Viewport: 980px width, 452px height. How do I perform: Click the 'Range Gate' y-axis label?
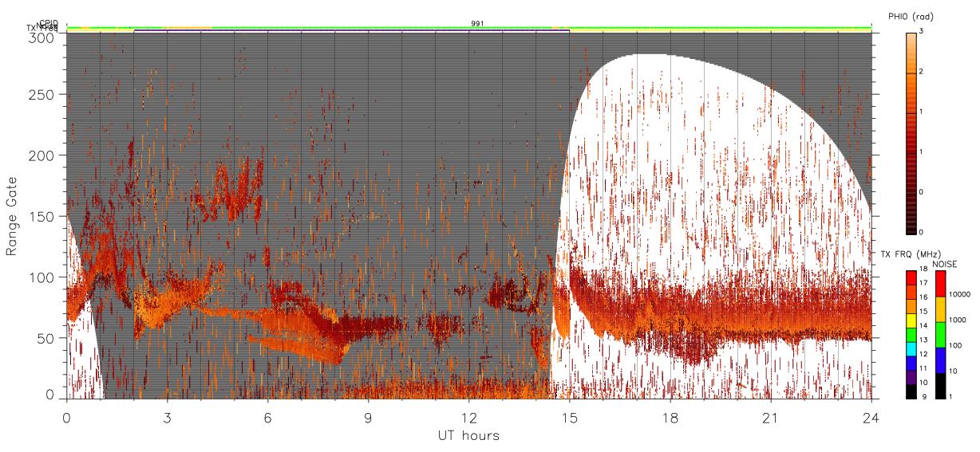(12, 216)
